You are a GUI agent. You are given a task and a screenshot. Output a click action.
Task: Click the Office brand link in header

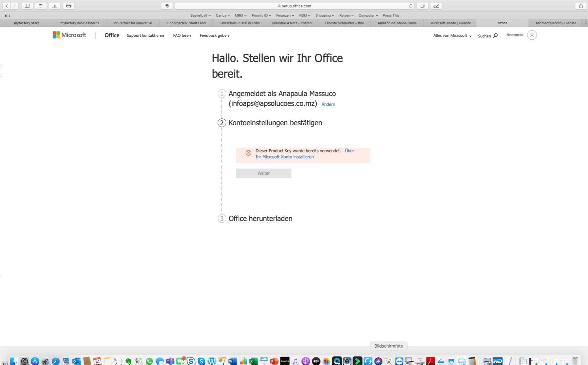112,35
